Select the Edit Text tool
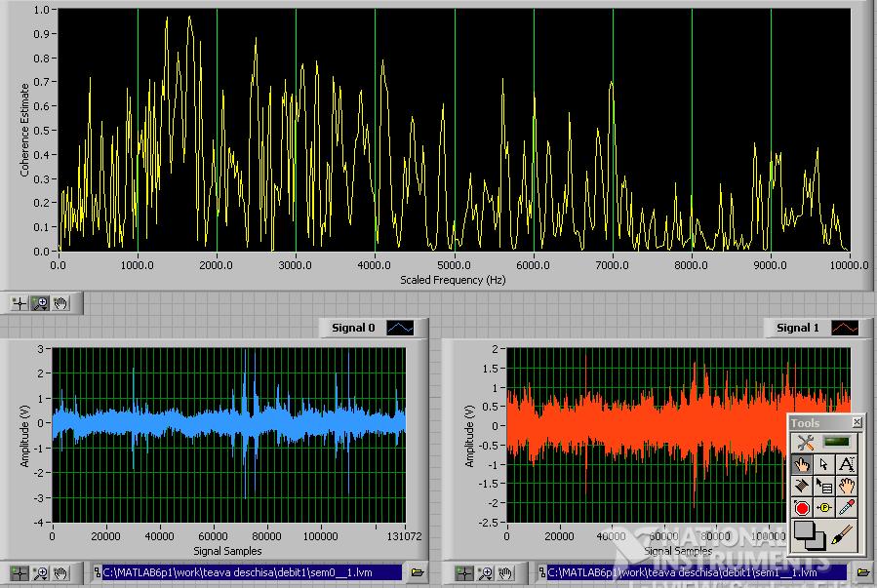The width and height of the screenshot is (877, 588). [x=848, y=464]
